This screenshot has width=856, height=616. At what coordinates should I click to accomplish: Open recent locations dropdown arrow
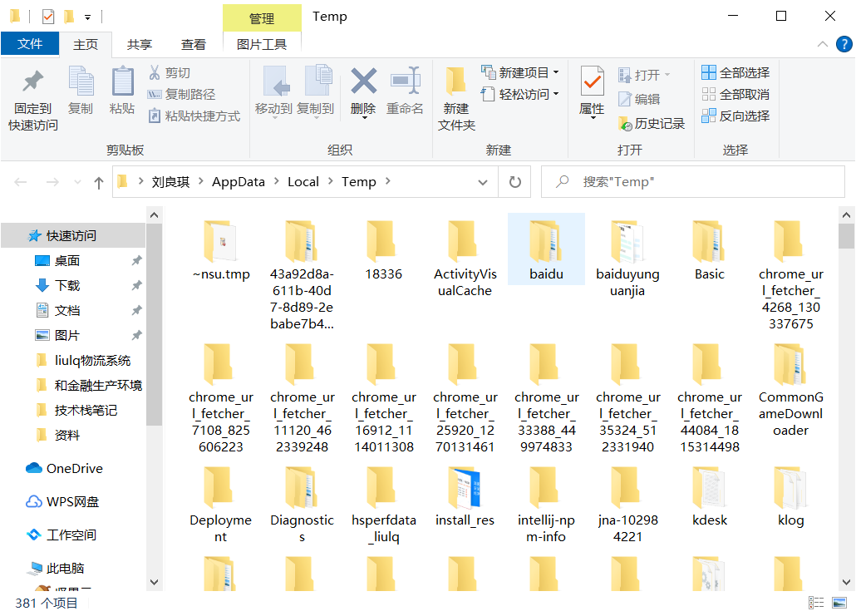point(77,182)
